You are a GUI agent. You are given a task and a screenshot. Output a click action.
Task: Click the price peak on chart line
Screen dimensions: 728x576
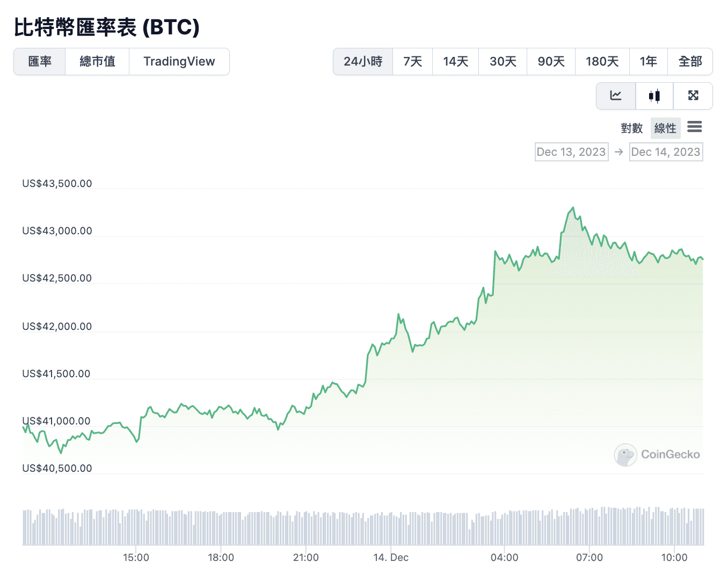(x=573, y=207)
